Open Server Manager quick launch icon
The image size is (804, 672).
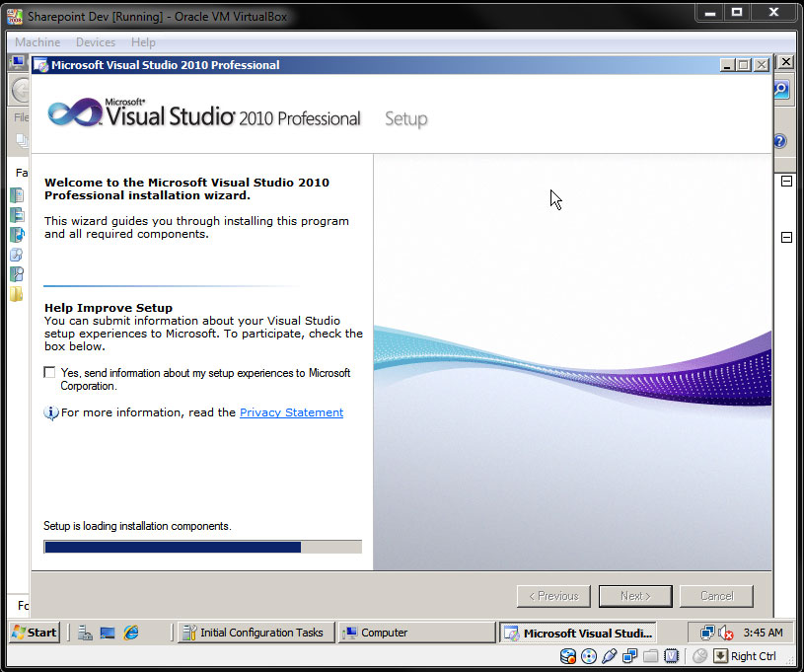[85, 633]
